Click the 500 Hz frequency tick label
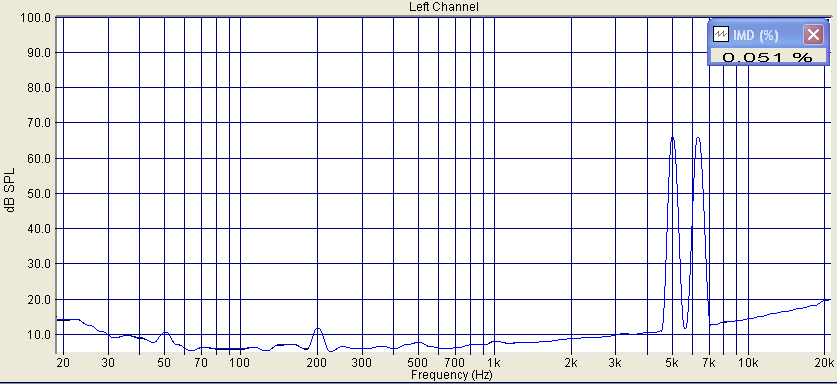 tap(418, 364)
